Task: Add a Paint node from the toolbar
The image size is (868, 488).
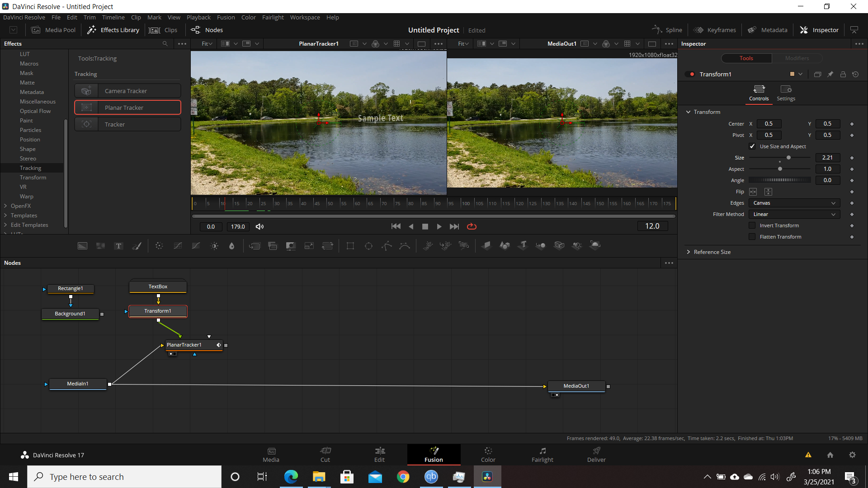Action: click(x=137, y=246)
